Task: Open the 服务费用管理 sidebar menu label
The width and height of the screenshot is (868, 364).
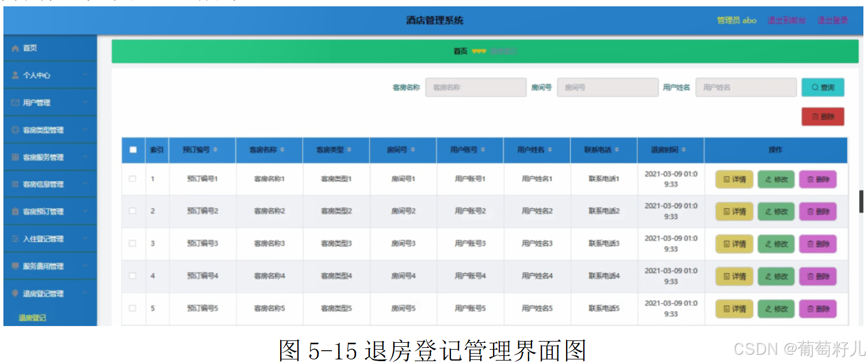Action: pos(43,266)
